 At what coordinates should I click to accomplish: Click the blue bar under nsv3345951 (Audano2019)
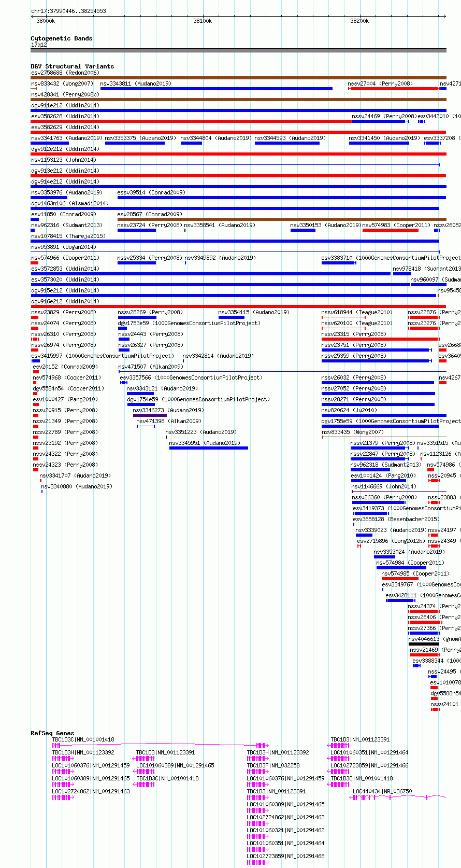tap(209, 448)
